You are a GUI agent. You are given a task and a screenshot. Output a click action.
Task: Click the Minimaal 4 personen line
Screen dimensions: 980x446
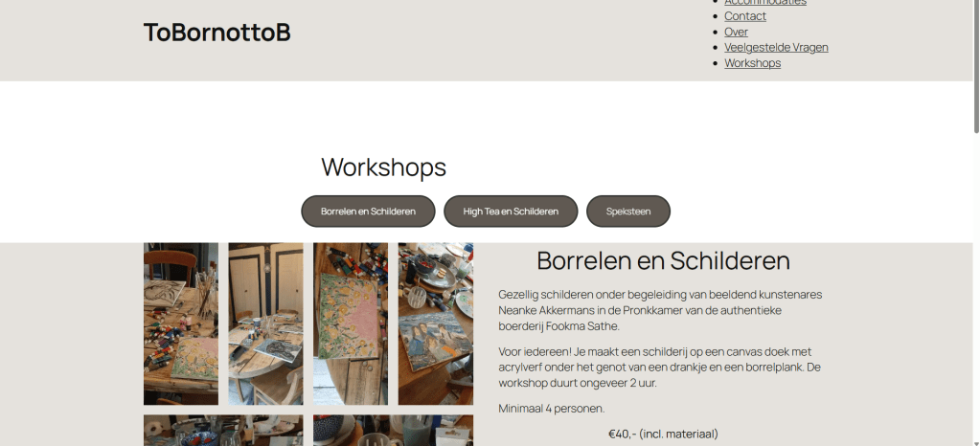tap(551, 409)
